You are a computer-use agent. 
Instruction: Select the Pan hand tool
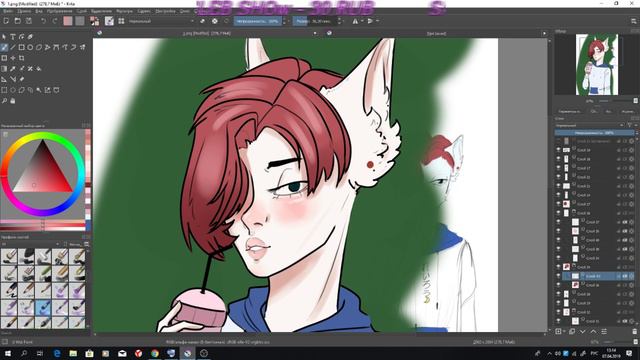point(13,100)
